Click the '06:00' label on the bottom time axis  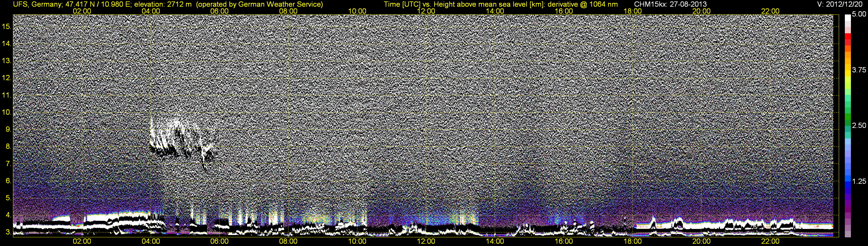tap(219, 241)
